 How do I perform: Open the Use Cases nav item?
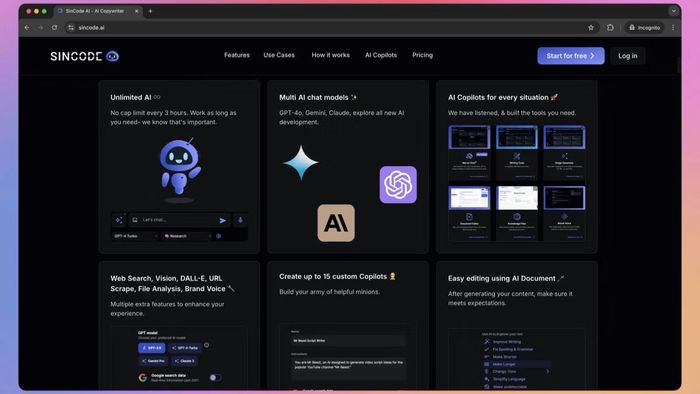[279, 55]
